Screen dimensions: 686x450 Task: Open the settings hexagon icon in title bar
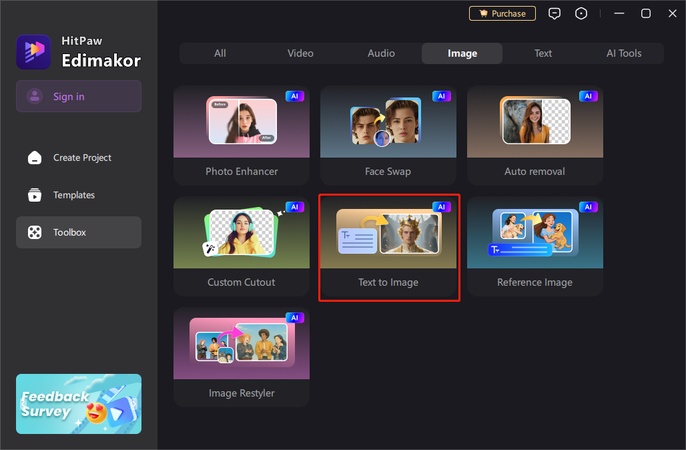point(581,14)
